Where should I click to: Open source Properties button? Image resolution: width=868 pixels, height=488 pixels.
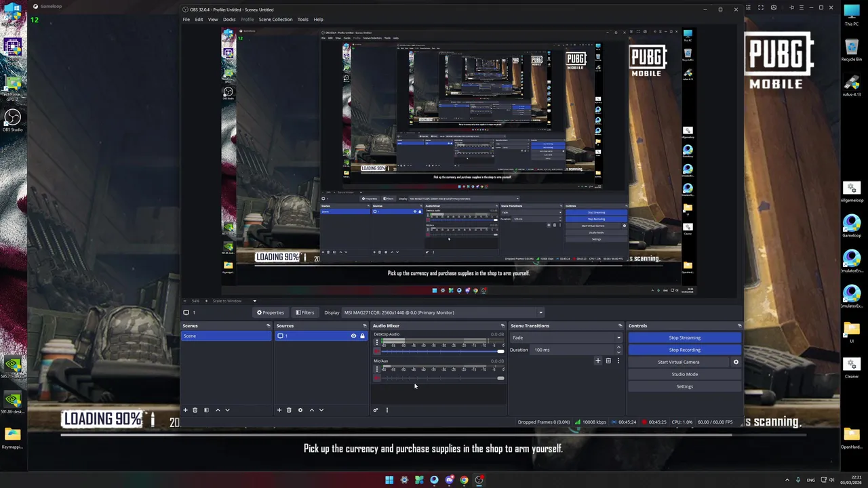[270, 312]
